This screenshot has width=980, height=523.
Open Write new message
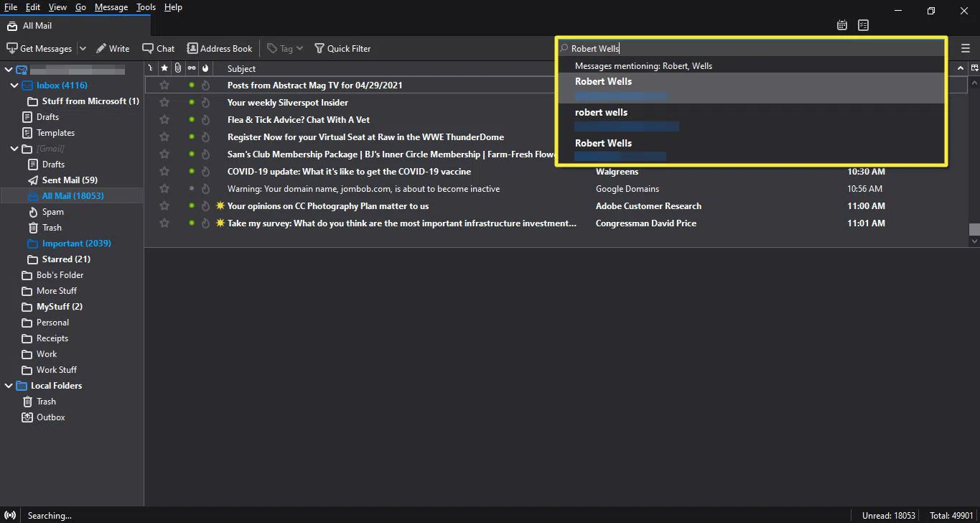113,48
